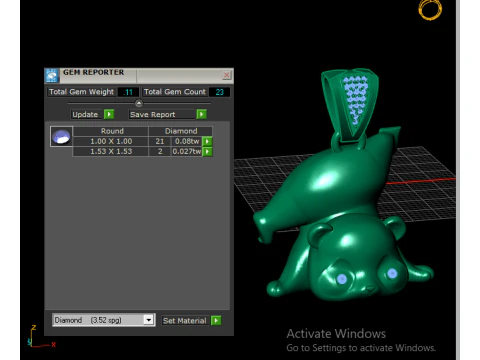
Task: Collapse the panel using the round arrow handle
Action: coord(139,103)
